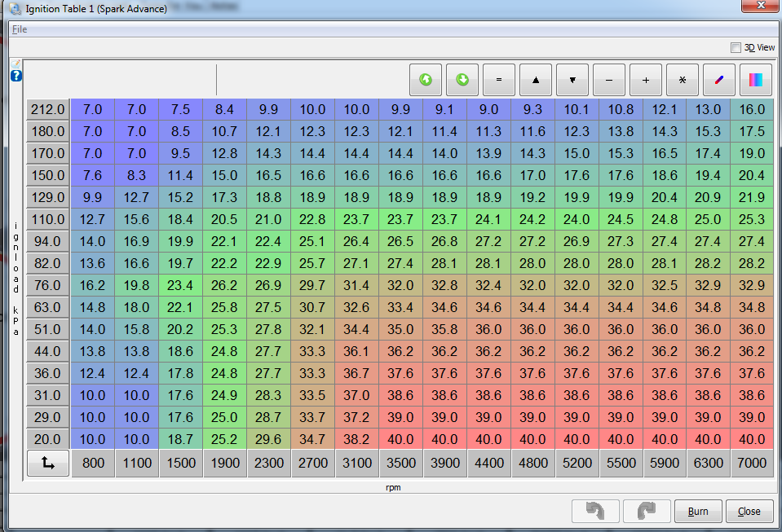Click the axis swap arrows button
This screenshot has width=782, height=532.
point(48,463)
